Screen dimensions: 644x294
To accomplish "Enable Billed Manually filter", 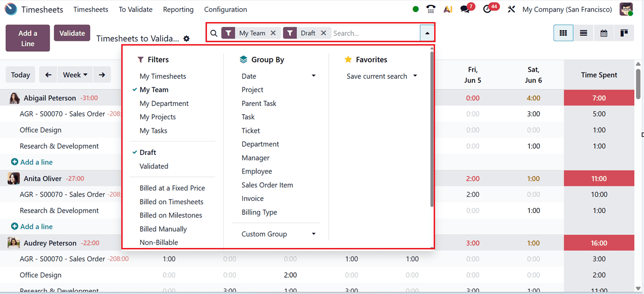I will (x=163, y=229).
